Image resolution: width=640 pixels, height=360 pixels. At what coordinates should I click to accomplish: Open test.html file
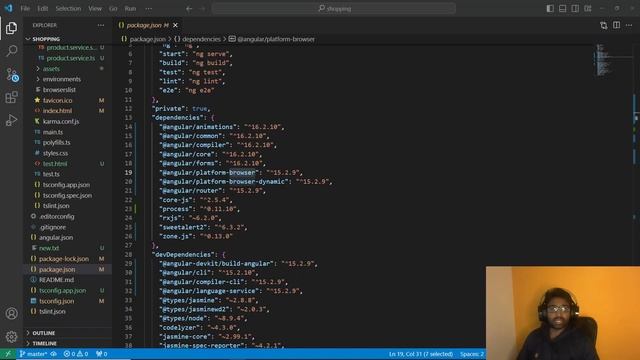[x=67, y=164]
